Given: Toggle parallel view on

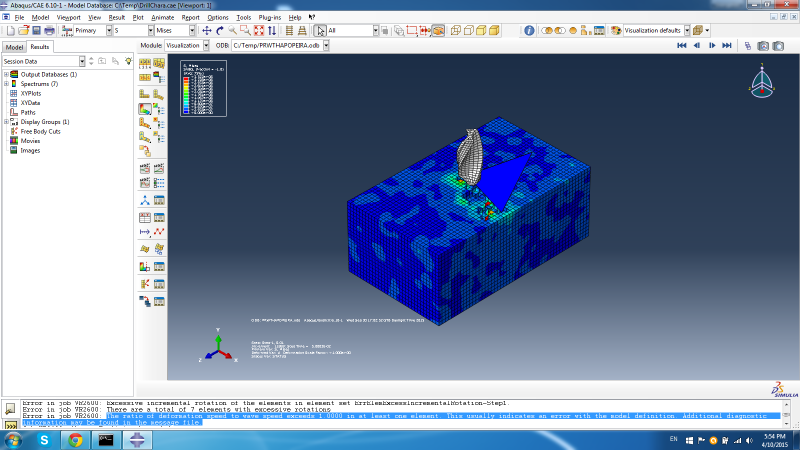Looking at the screenshot, I should [x=289, y=31].
